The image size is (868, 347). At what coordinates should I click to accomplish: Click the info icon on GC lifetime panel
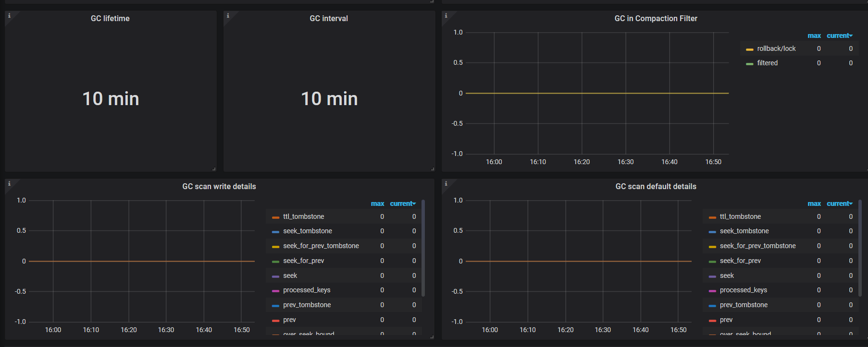(9, 16)
